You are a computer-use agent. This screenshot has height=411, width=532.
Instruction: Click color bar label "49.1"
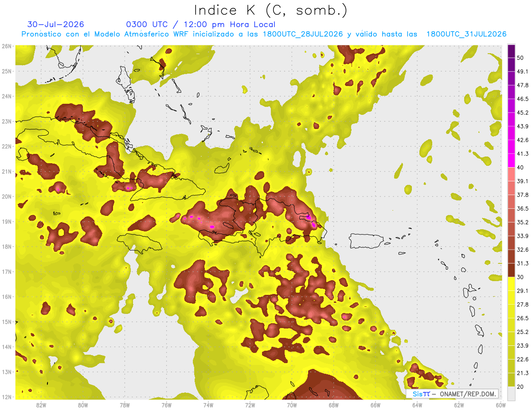click(x=523, y=71)
